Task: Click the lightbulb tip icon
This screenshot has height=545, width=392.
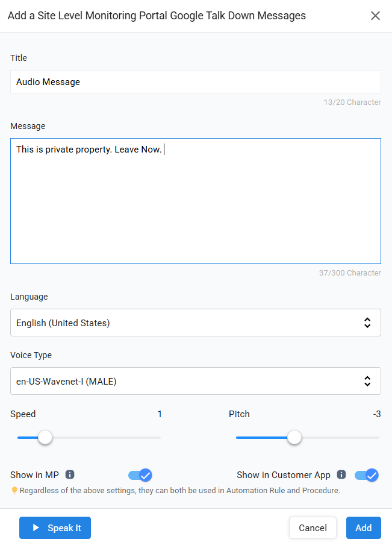Action: tap(14, 491)
